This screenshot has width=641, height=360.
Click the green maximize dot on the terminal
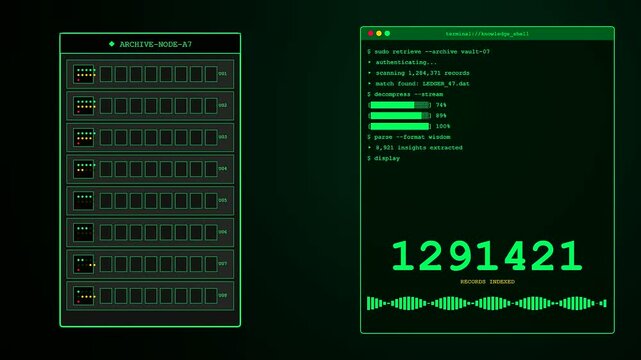387,34
